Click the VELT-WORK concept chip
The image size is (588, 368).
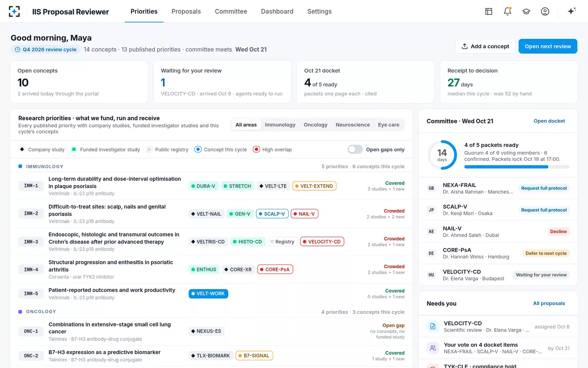(208, 294)
